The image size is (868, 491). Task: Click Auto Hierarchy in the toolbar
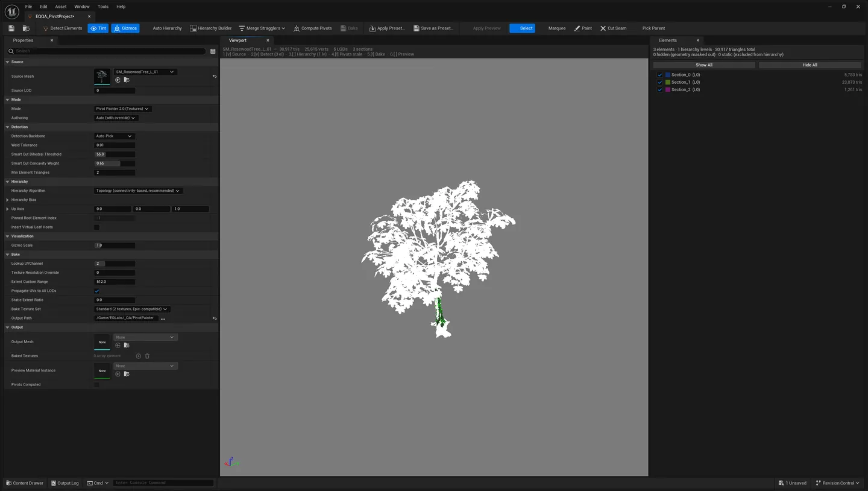167,28
